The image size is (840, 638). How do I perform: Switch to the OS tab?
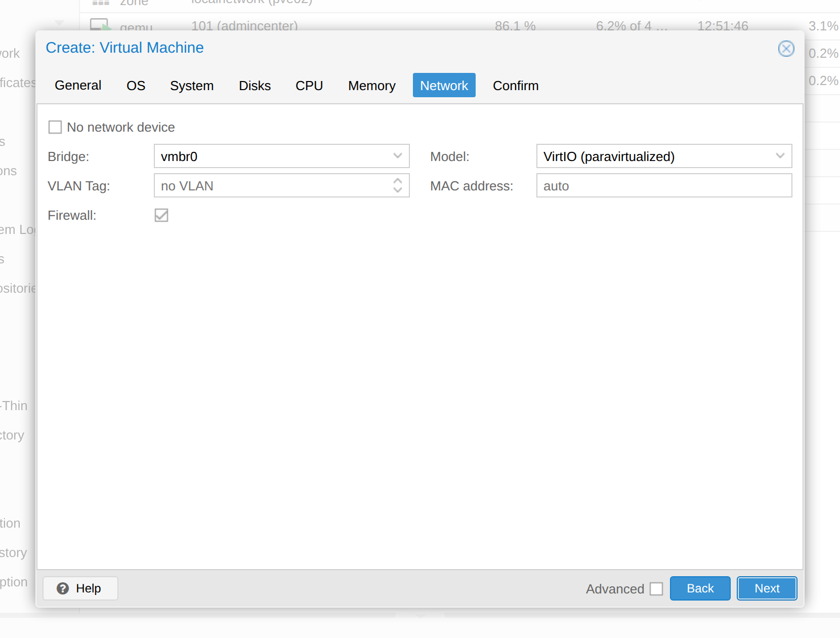[136, 85]
